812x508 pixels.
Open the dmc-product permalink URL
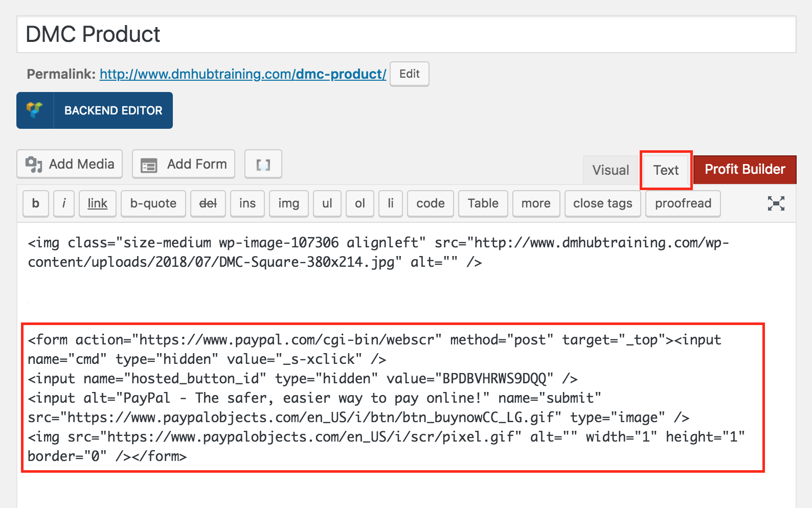(243, 74)
